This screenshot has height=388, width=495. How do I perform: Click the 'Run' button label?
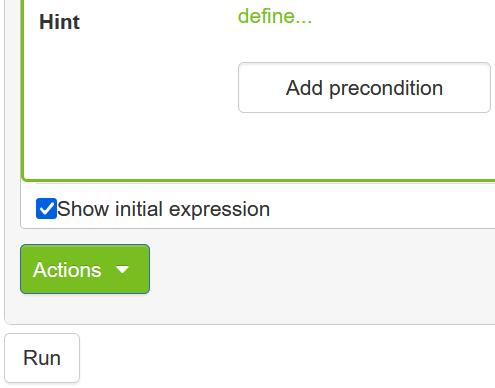pyautogui.click(x=42, y=358)
